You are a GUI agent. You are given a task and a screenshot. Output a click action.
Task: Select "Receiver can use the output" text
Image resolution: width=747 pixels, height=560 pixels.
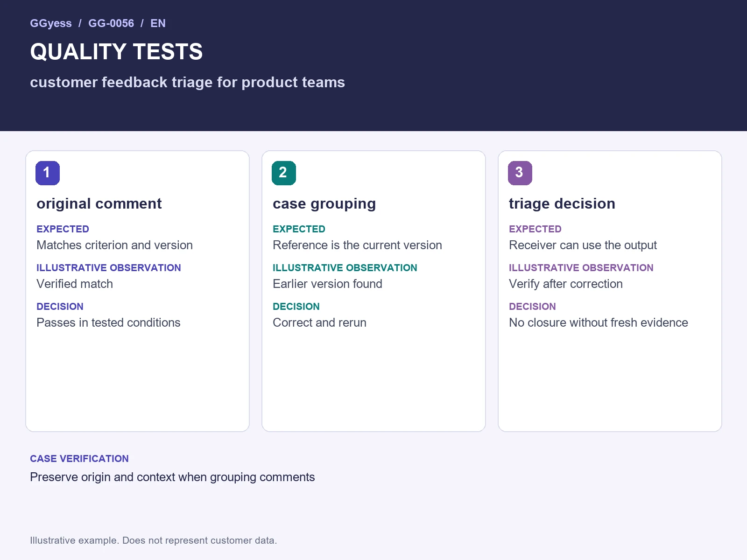583,245
